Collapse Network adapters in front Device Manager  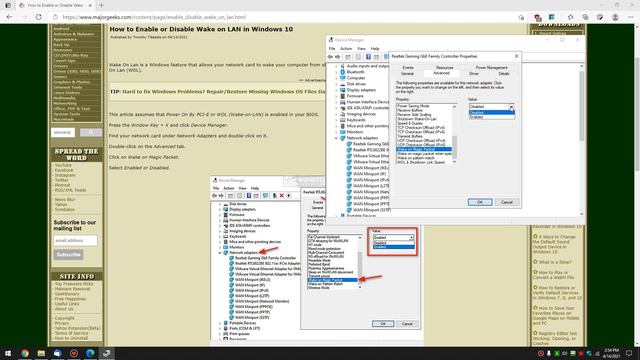pyautogui.click(x=336, y=138)
